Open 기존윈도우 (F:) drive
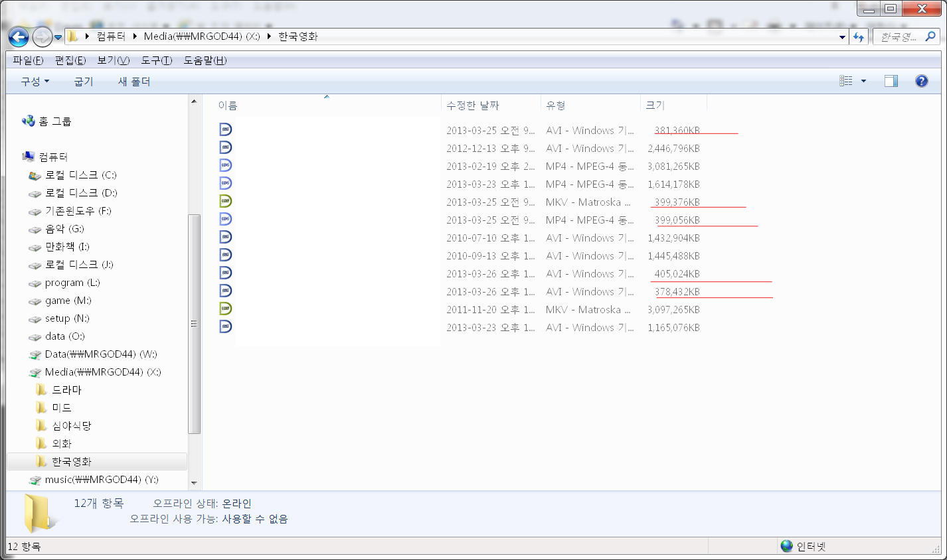This screenshot has width=947, height=560. click(70, 211)
